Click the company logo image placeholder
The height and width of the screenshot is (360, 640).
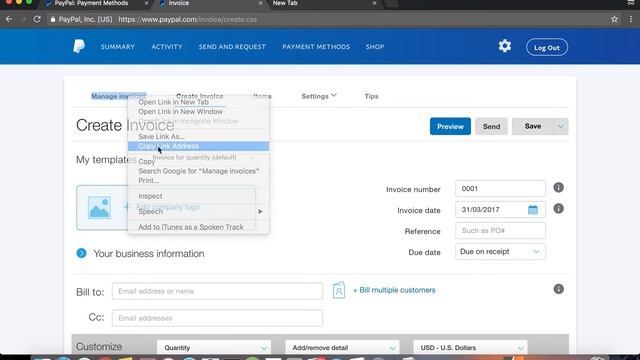[x=99, y=207]
